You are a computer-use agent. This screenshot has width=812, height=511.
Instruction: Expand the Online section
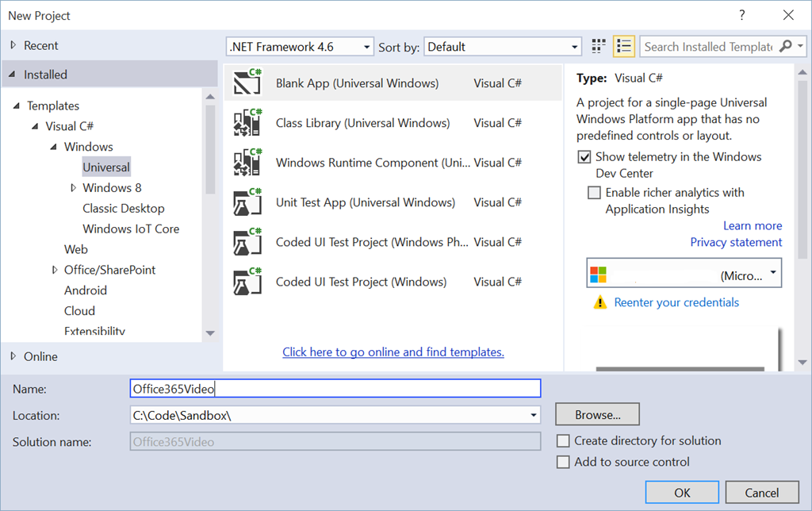[13, 356]
